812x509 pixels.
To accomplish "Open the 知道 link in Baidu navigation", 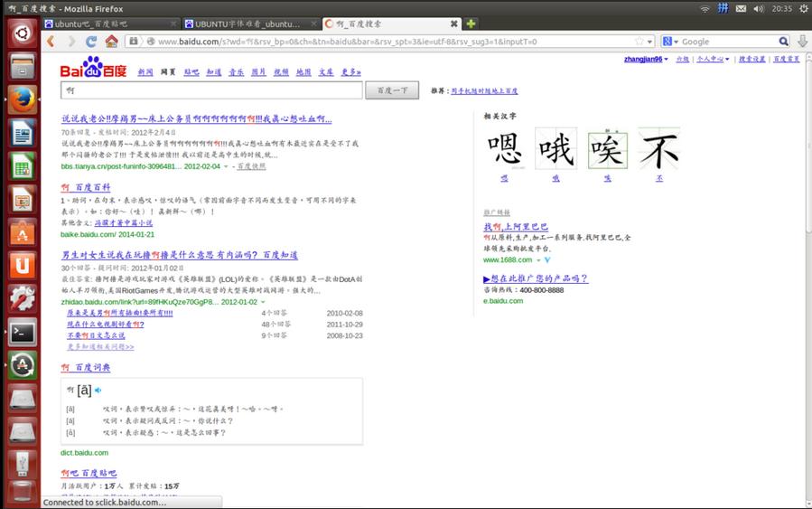I will pyautogui.click(x=214, y=72).
